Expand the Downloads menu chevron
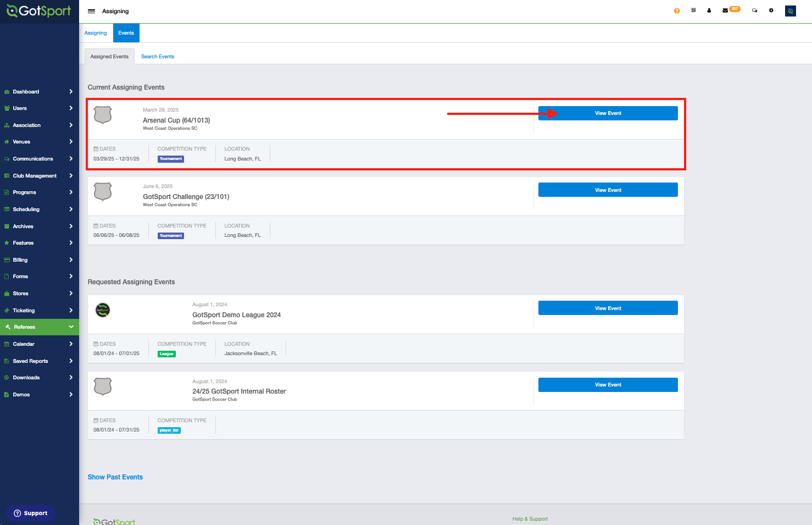 point(71,378)
